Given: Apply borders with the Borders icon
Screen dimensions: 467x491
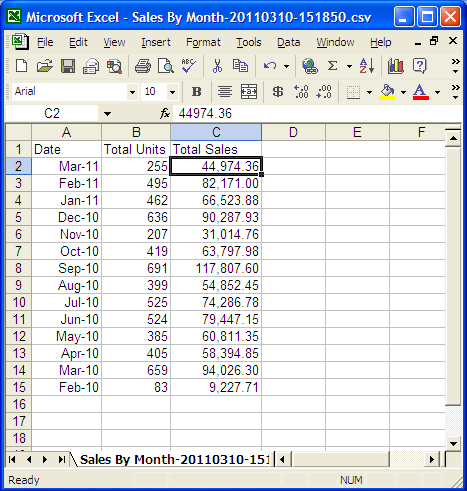Looking at the screenshot, I should coord(353,92).
